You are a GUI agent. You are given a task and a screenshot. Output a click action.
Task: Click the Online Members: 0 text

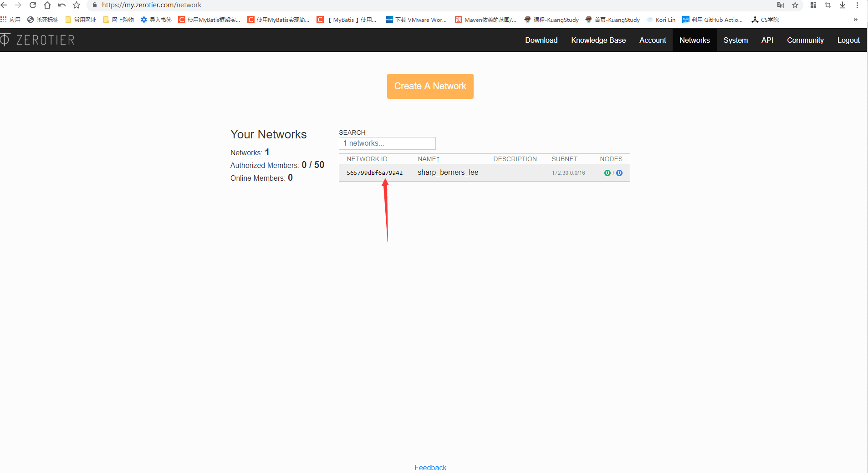(261, 178)
